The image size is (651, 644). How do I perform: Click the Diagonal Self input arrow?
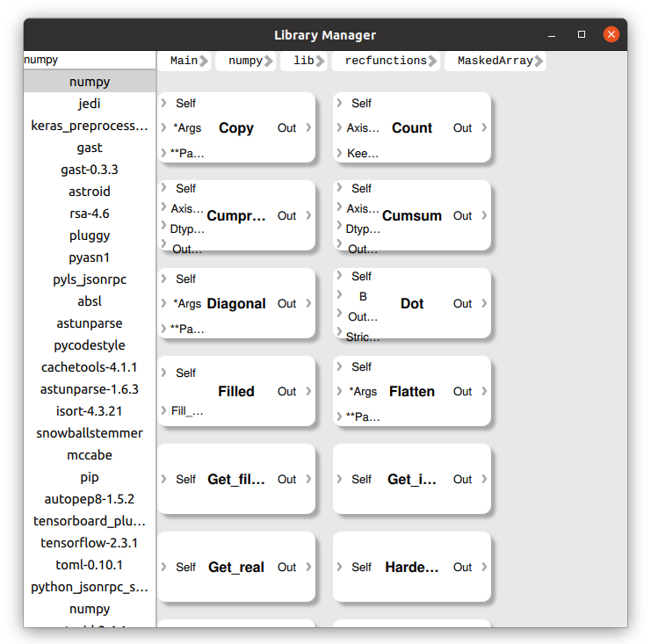click(164, 279)
